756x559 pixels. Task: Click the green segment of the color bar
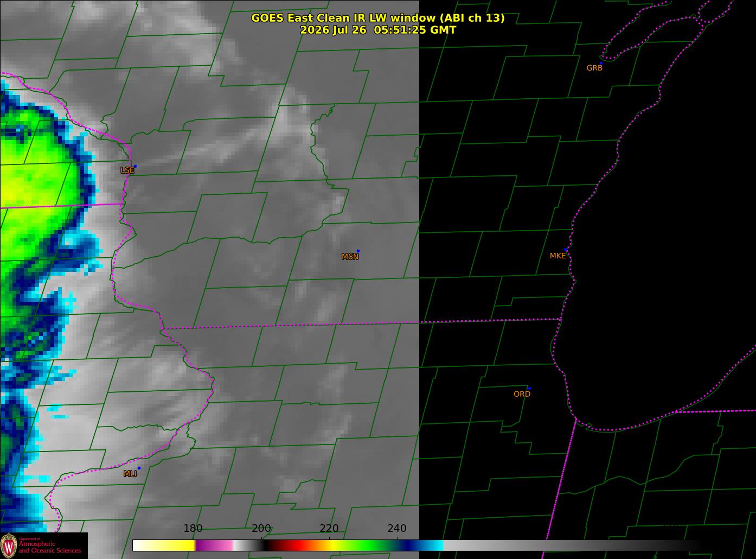tap(369, 545)
